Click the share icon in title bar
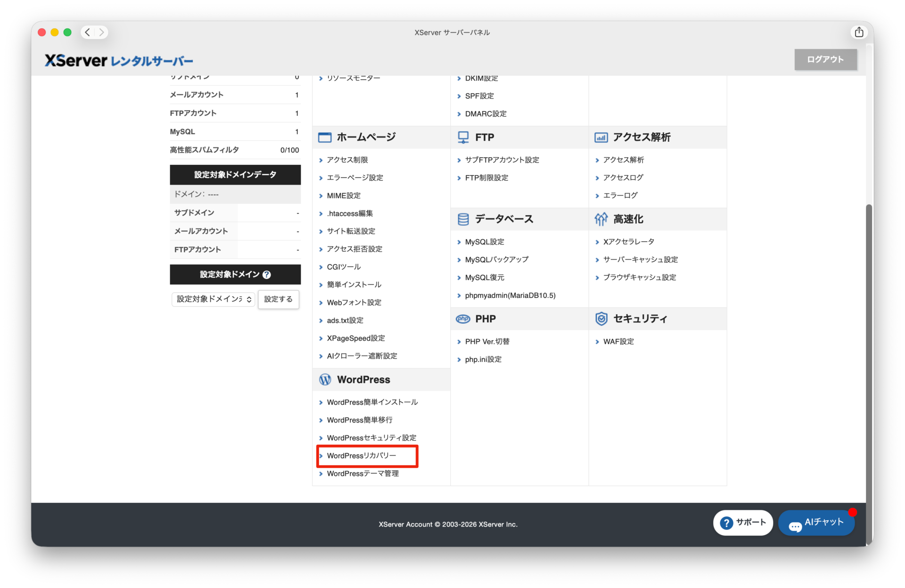Screen dimensions: 905x588 pos(859,32)
